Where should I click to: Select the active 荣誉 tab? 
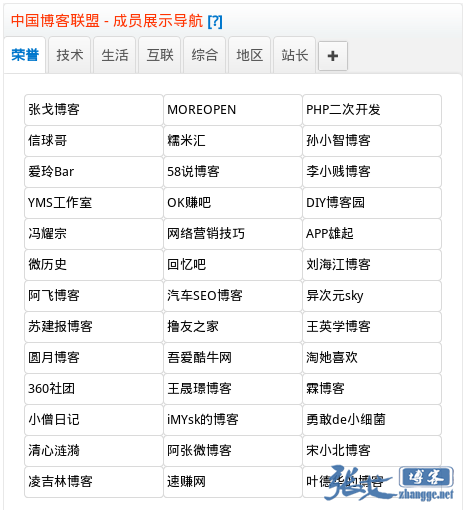pos(25,55)
